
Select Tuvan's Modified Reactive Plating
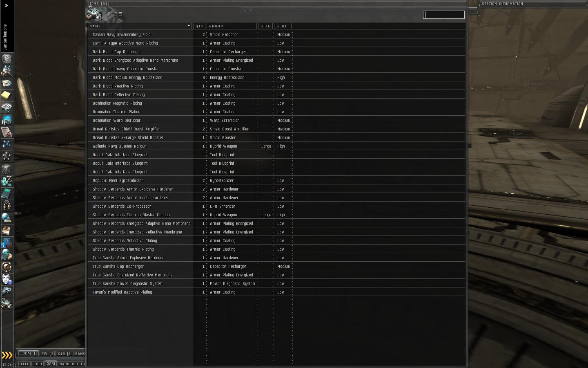point(276,292)
